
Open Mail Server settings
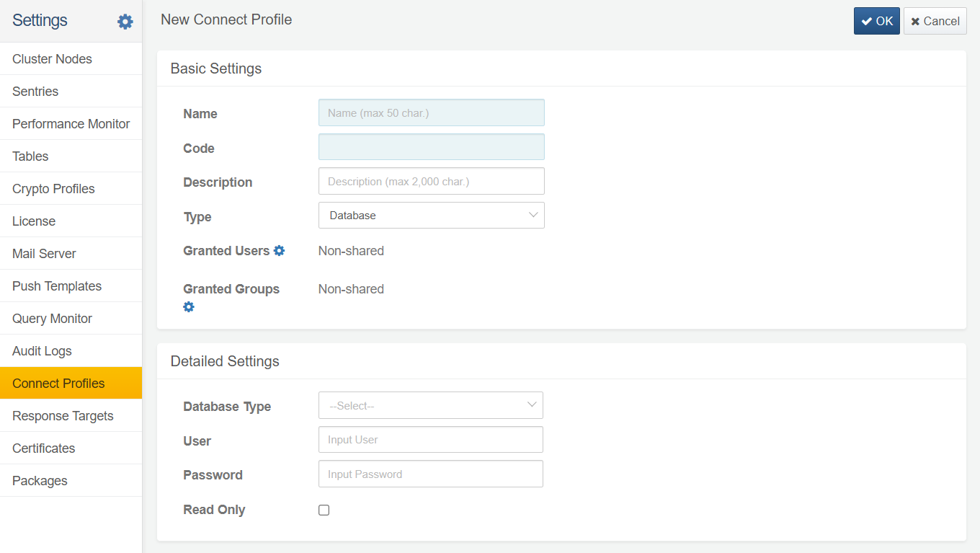pos(71,254)
